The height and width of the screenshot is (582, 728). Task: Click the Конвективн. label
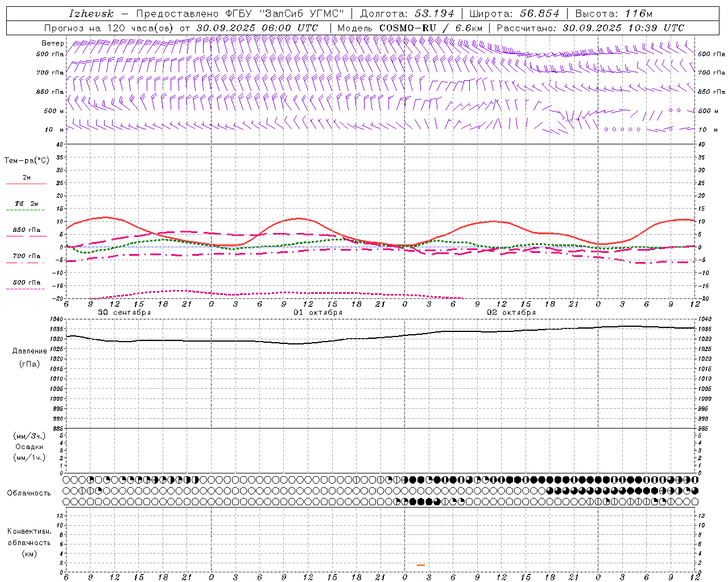pos(29,531)
